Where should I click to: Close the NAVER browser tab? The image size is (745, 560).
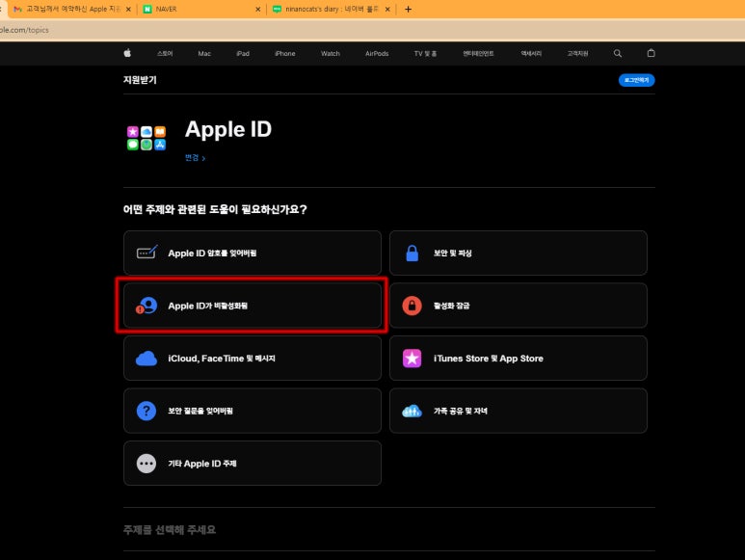pyautogui.click(x=258, y=9)
